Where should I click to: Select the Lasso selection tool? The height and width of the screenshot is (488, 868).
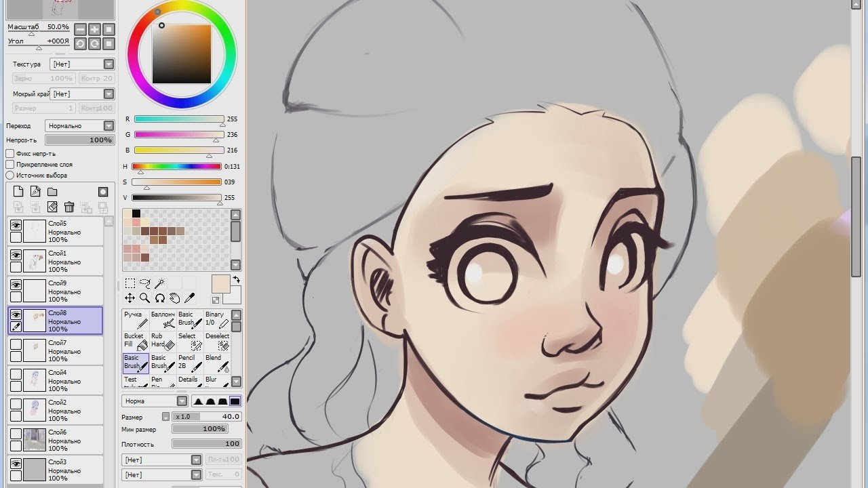(x=144, y=283)
